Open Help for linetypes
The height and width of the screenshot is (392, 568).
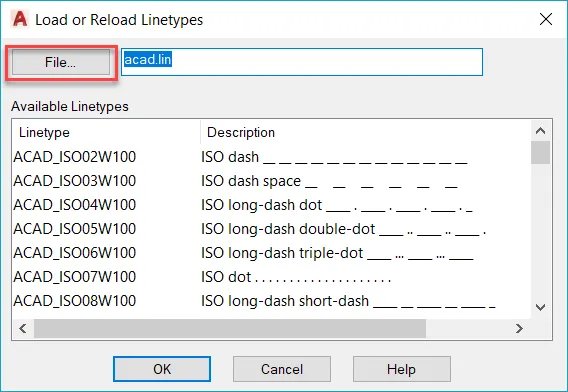[402, 369]
